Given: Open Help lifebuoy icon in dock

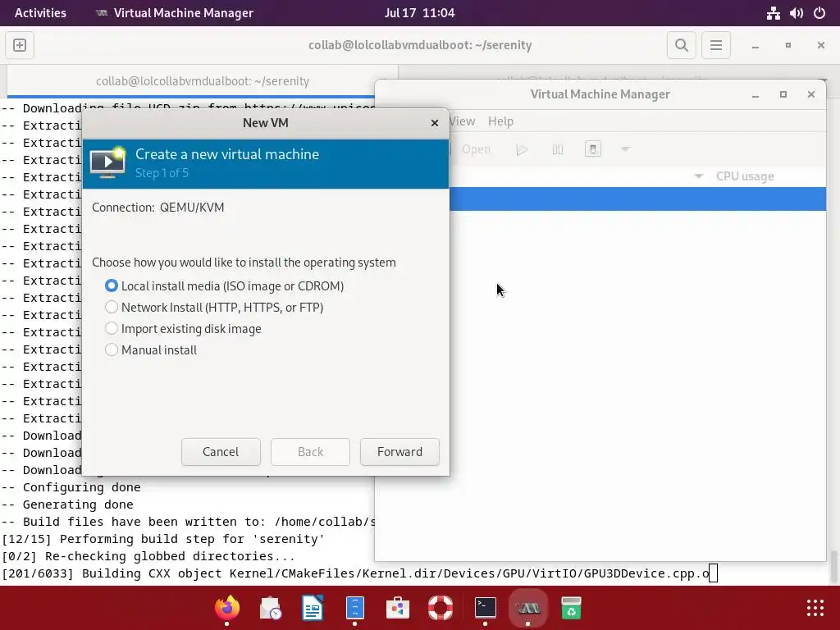Looking at the screenshot, I should [441, 608].
